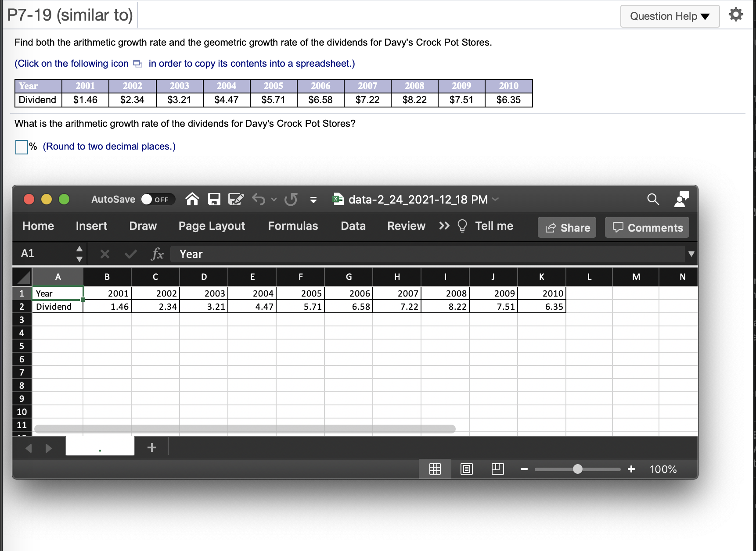Viewport: 756px width, 551px height.
Task: Go to next sheet arrow
Action: click(x=48, y=448)
